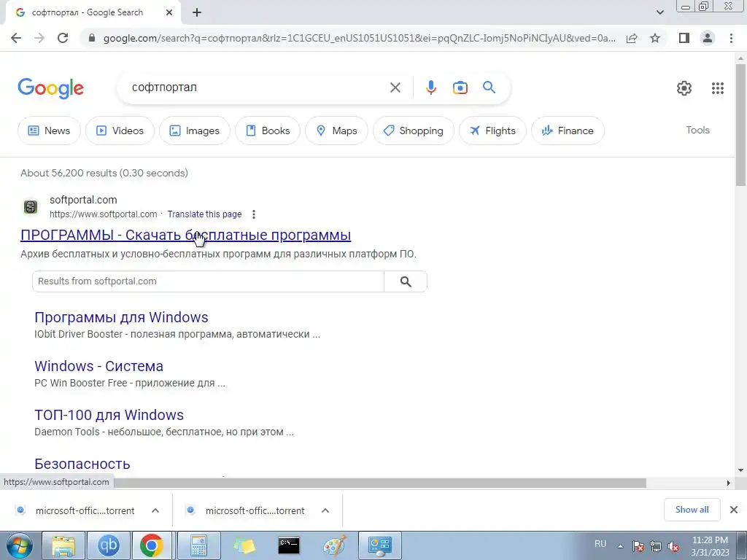This screenshot has width=747, height=560.
Task: Click the Google search query box
Action: tap(258, 87)
